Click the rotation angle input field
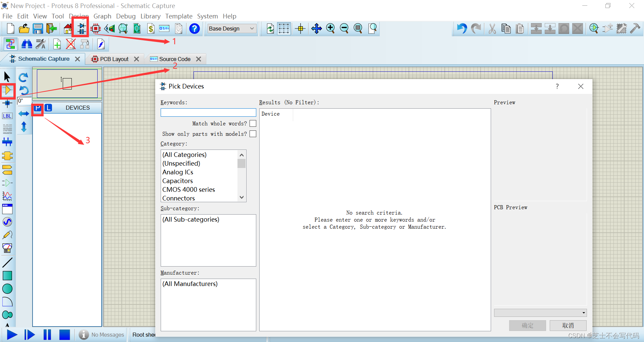This screenshot has height=342, width=644. [x=24, y=101]
